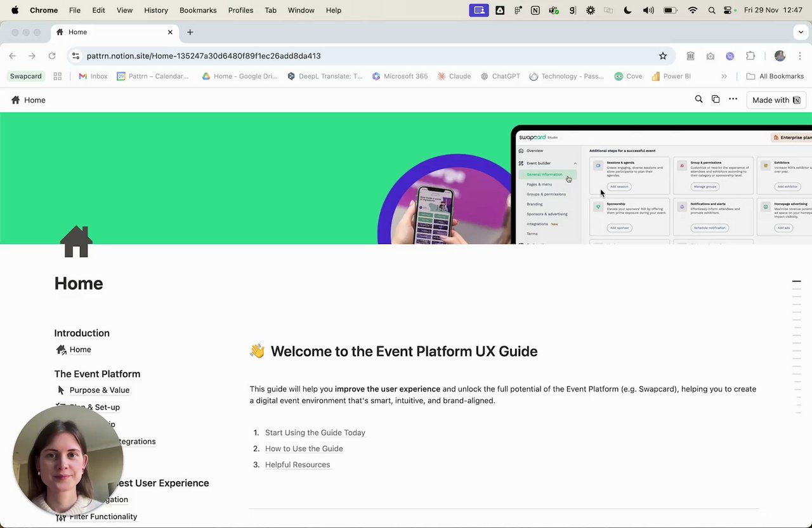Viewport: 812px width, 528px height.
Task: Click the house icon beside sidebar Home link
Action: 61,350
